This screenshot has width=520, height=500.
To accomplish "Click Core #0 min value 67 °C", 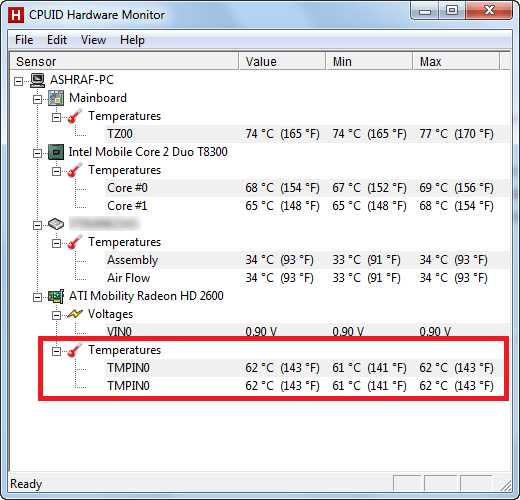I will 369,188.
